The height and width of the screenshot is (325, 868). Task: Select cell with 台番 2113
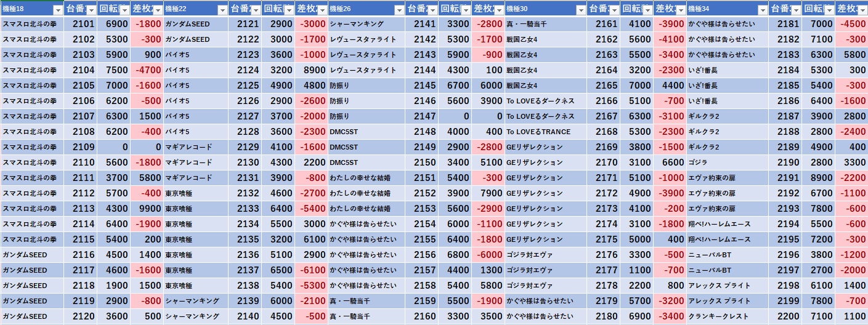pyautogui.click(x=81, y=209)
